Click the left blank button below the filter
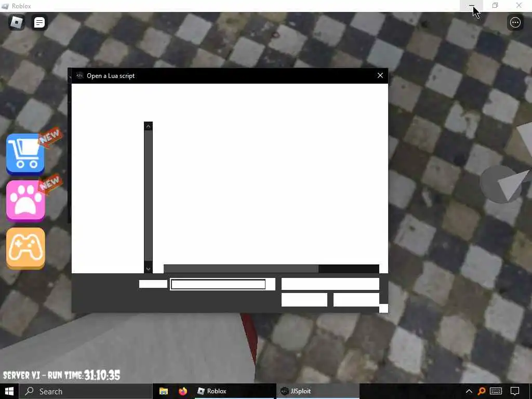 click(x=304, y=300)
